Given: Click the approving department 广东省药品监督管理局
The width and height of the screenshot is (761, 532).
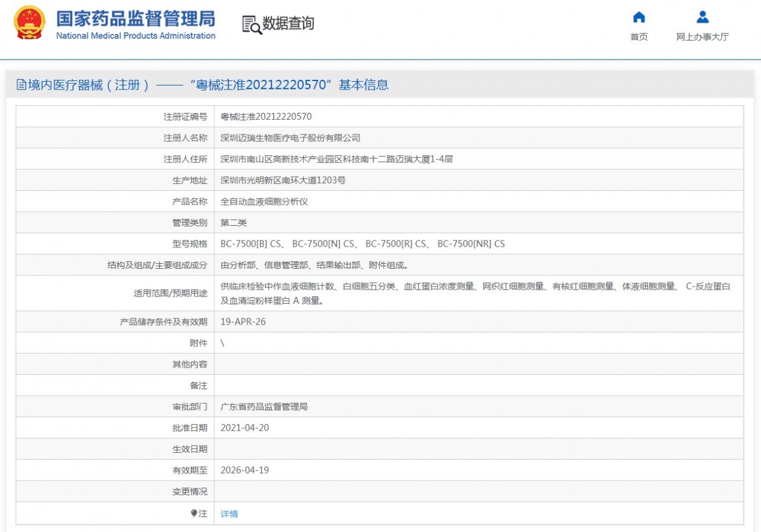Looking at the screenshot, I should coord(264,407).
